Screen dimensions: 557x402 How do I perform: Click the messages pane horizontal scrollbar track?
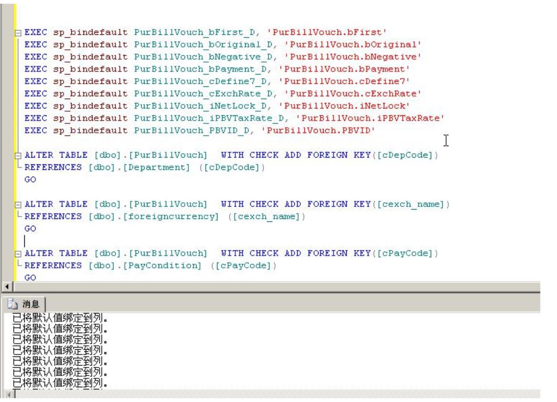point(277,394)
